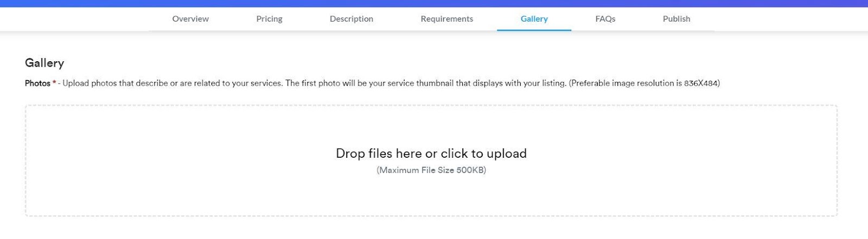Screen dimensions: 868x239
Task: Click the 'Maximum File Size 500KB' note
Action: [431, 170]
